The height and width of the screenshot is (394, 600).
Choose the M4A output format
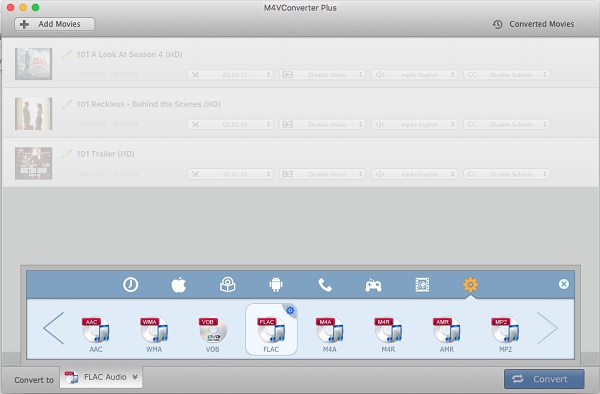[329, 334]
